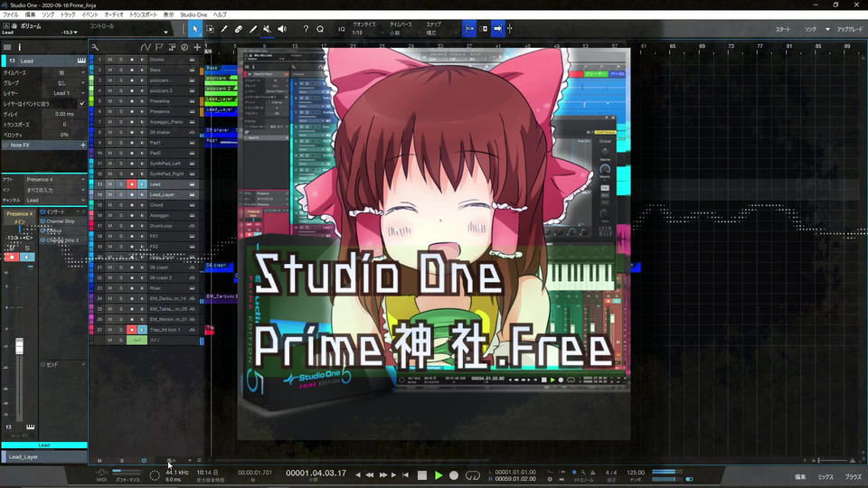The image size is (868, 488).
Task: Solo the Chord track
Action: tap(120, 205)
